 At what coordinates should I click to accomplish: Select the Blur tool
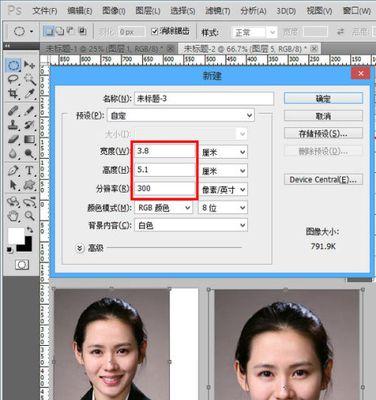click(x=13, y=154)
